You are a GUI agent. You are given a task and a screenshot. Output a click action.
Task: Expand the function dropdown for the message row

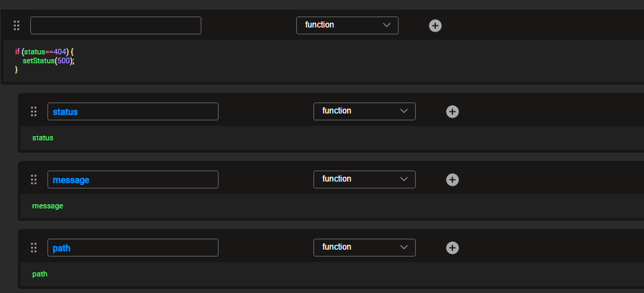point(364,180)
